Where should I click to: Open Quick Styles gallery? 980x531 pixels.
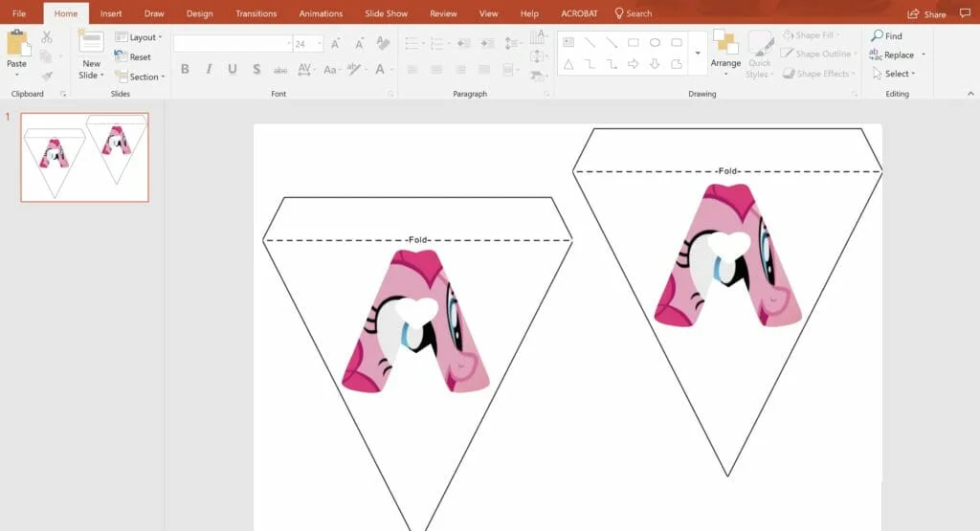click(759, 55)
